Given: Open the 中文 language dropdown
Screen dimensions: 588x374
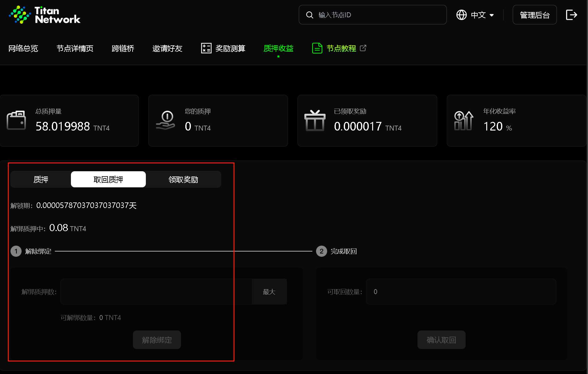Looking at the screenshot, I should point(482,15).
